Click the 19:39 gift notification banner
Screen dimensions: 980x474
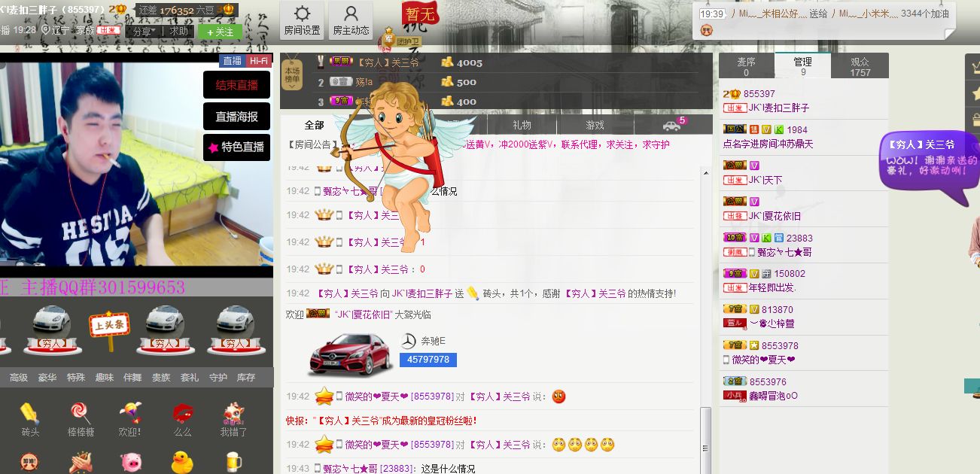[824, 20]
